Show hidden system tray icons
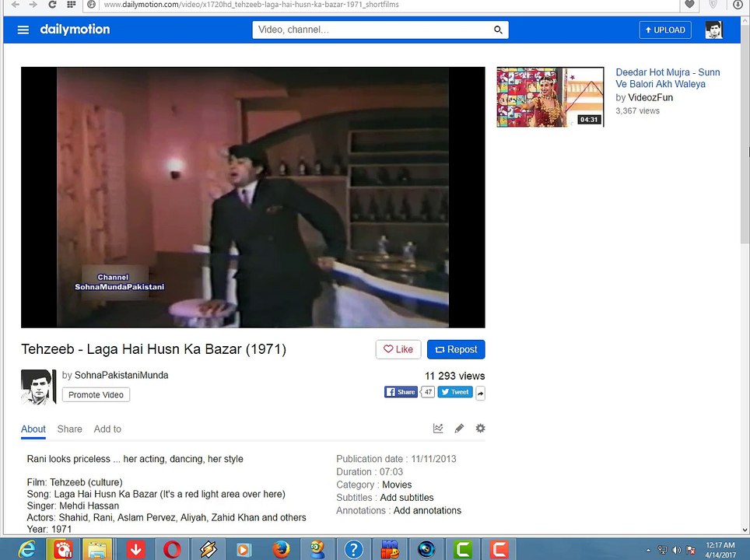This screenshot has height=560, width=750. (x=648, y=550)
